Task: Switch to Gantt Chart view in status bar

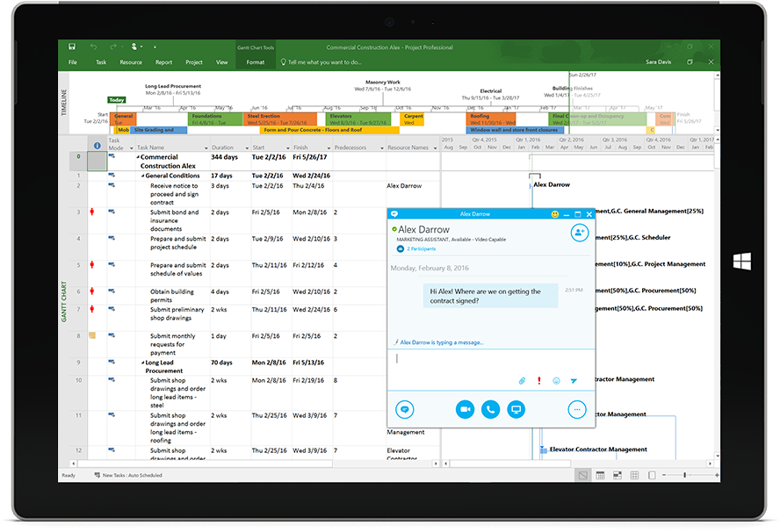Action: [x=582, y=476]
